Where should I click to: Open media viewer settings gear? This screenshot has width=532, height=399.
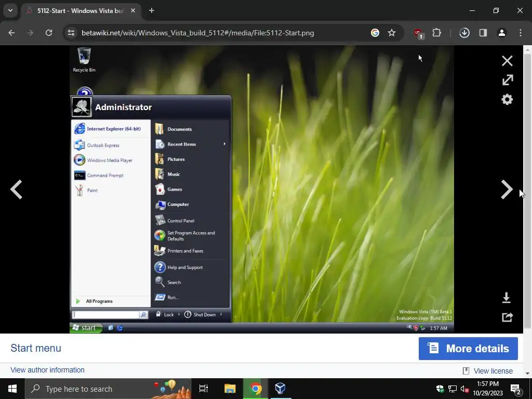click(x=507, y=99)
